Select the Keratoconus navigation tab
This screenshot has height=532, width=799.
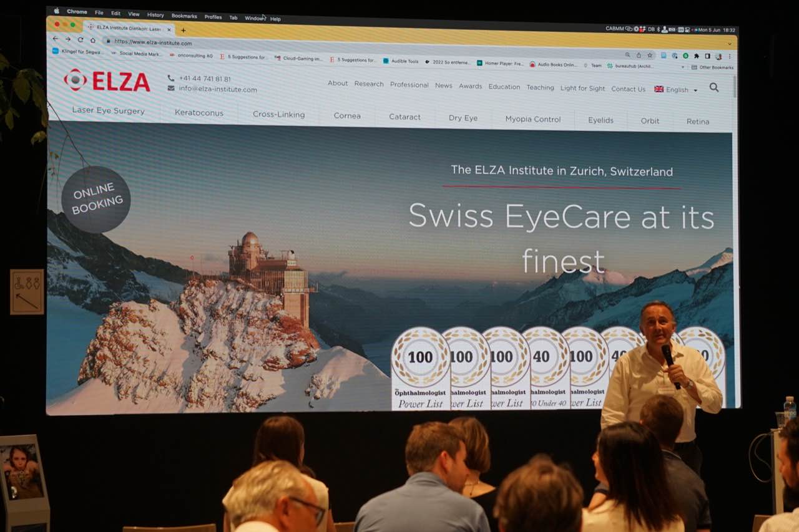199,113
